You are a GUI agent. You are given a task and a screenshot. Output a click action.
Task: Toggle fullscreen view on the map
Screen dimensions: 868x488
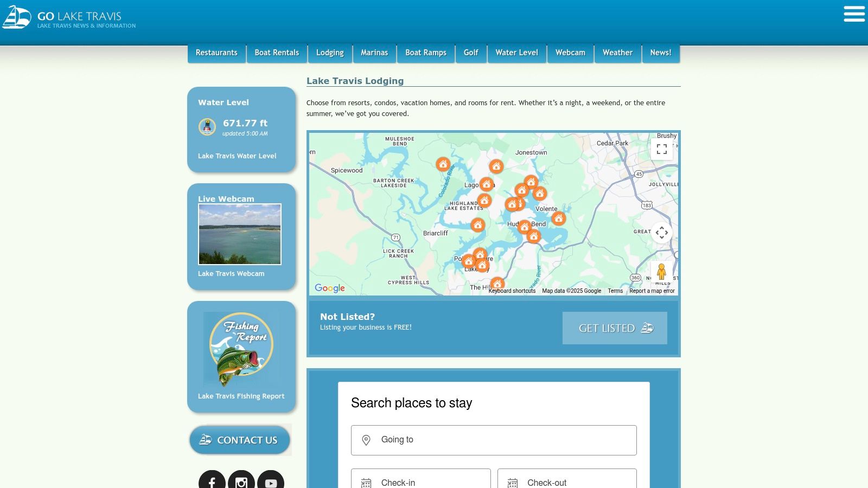661,149
